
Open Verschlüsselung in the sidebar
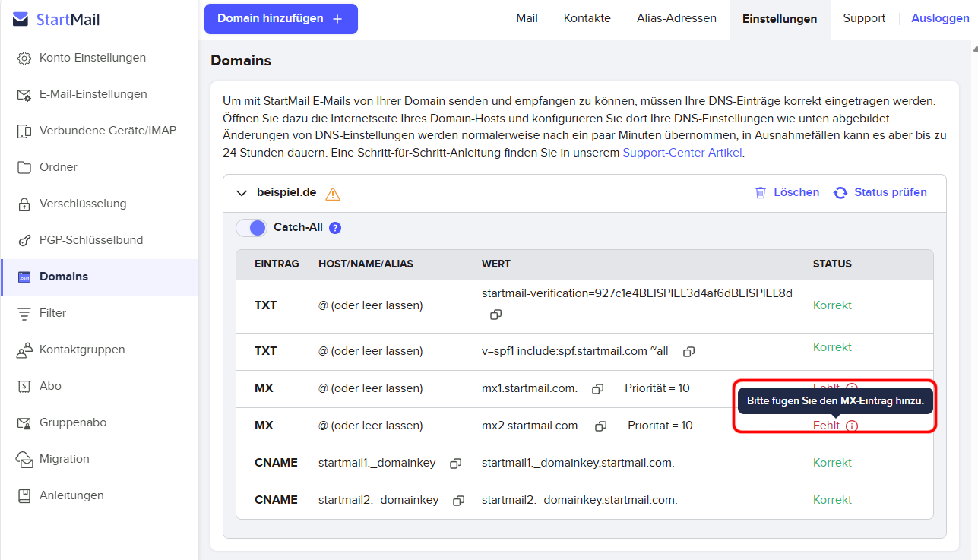[83, 204]
